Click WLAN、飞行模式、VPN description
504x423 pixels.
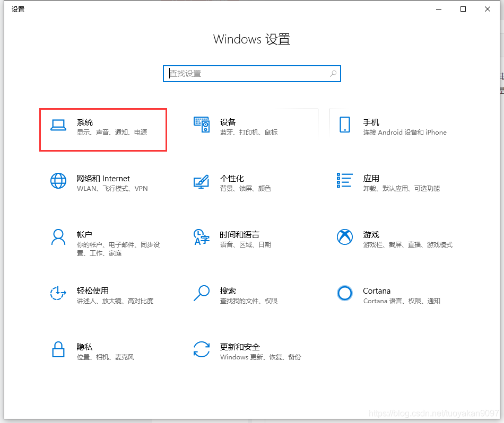(x=112, y=189)
